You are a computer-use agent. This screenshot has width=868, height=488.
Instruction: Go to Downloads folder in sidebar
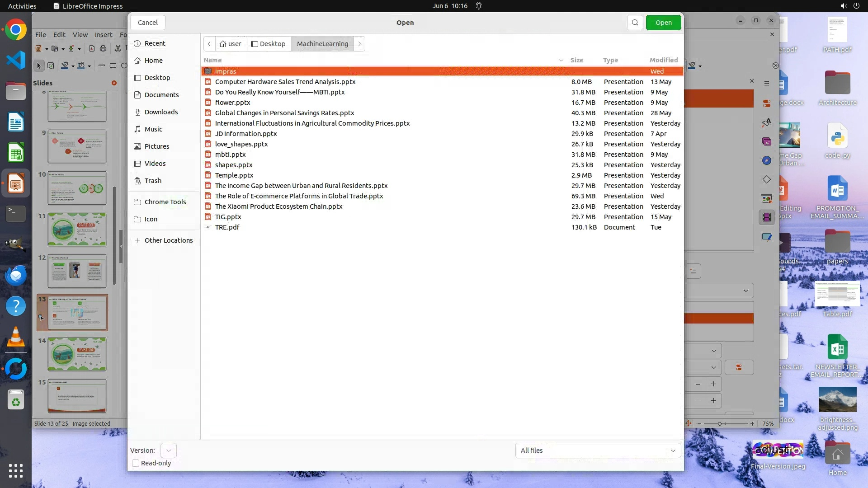point(161,112)
